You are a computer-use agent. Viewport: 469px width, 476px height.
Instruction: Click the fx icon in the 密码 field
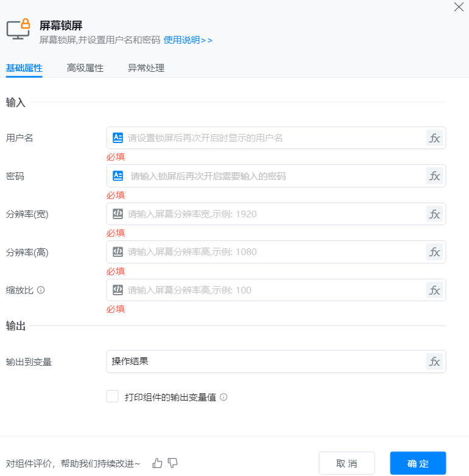[x=434, y=176]
